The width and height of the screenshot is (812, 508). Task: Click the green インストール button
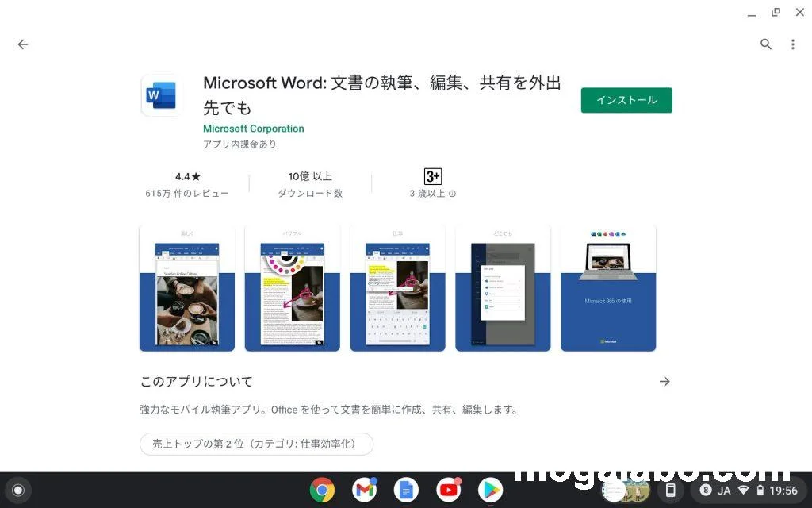[x=626, y=100]
